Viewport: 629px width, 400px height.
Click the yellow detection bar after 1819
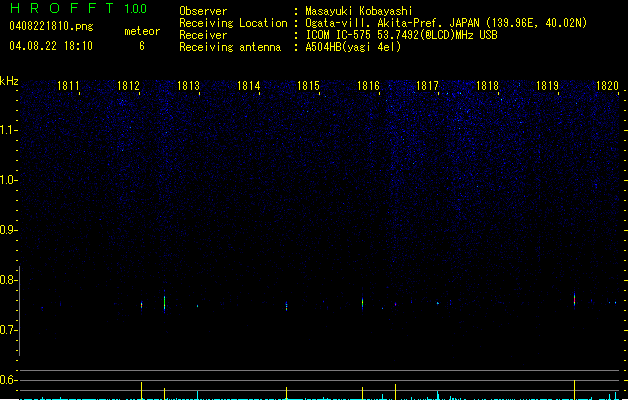point(574,390)
